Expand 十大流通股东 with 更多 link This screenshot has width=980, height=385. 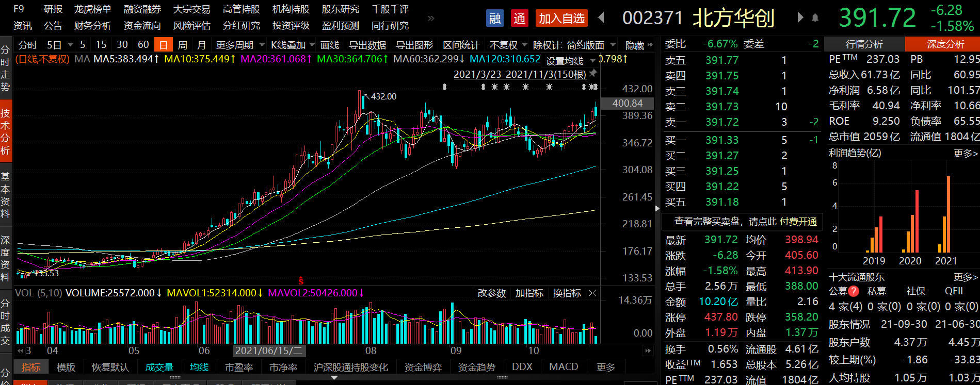(965, 277)
